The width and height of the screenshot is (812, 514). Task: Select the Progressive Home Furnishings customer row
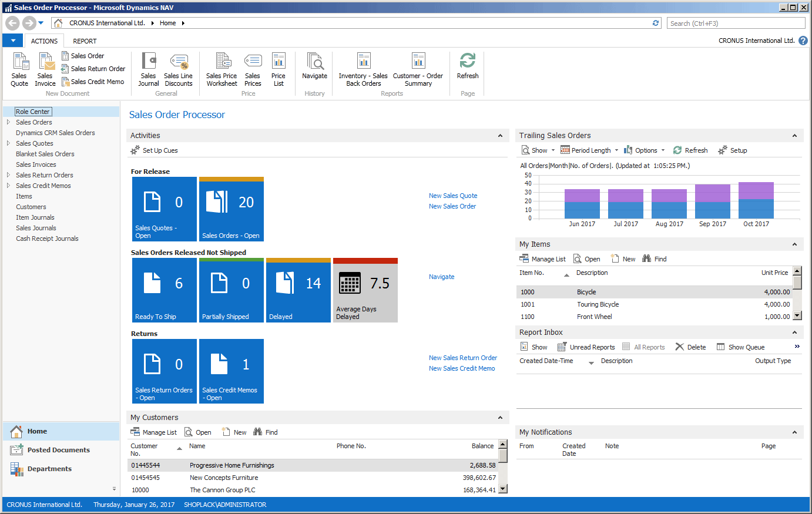click(313, 465)
